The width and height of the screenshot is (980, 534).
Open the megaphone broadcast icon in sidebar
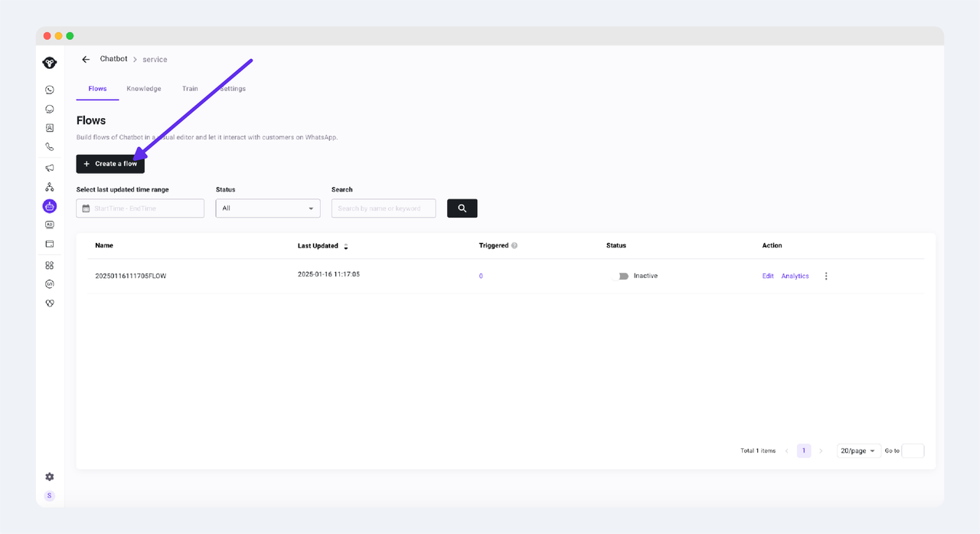[x=50, y=168]
